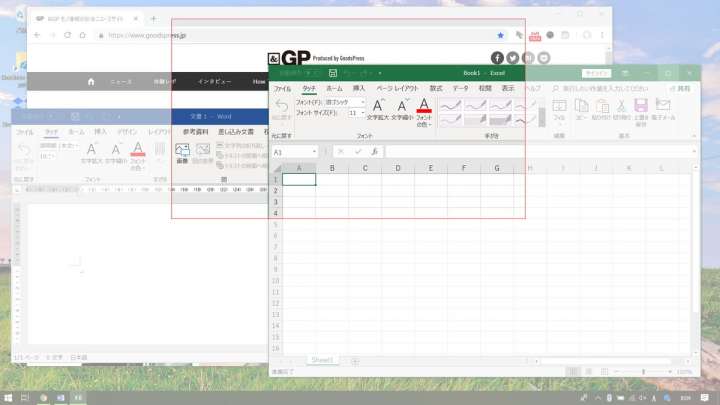Click the Twitter icon on the GP website
The image size is (720, 405).
tap(513, 58)
